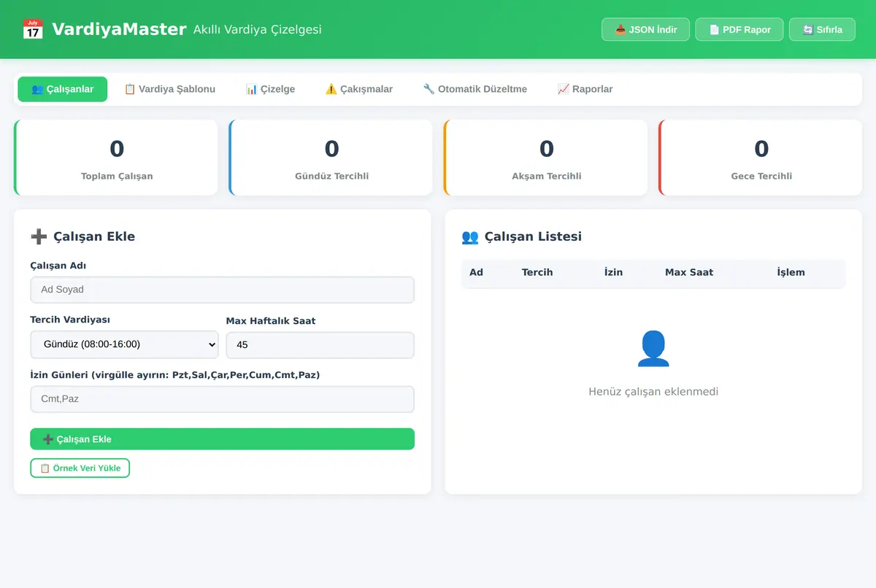Viewport: 876px width, 588px height.
Task: Load sample data with Örnek Veri Yükle
Action: point(80,468)
